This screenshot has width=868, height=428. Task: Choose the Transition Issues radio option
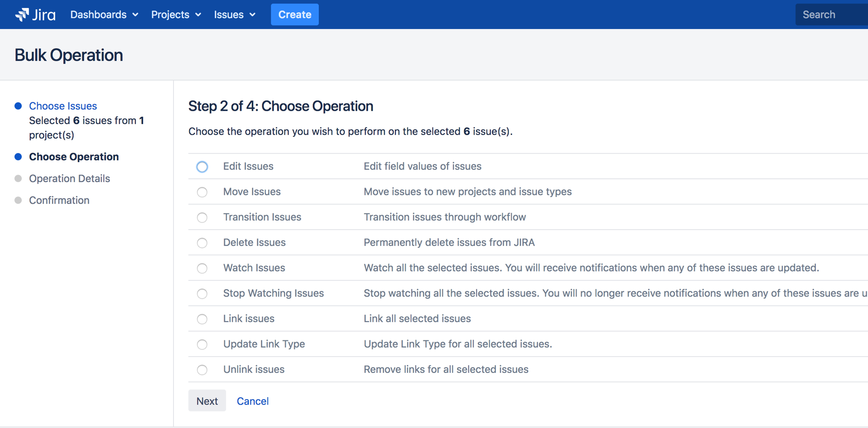202,218
